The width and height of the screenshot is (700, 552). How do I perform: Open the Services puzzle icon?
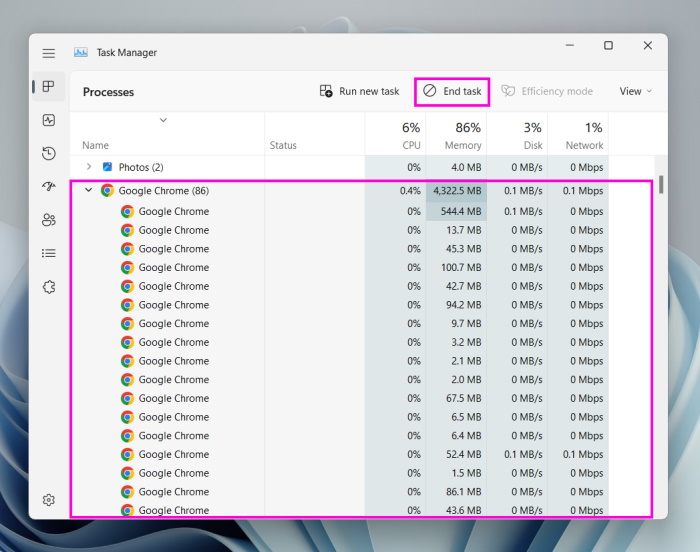(x=48, y=287)
